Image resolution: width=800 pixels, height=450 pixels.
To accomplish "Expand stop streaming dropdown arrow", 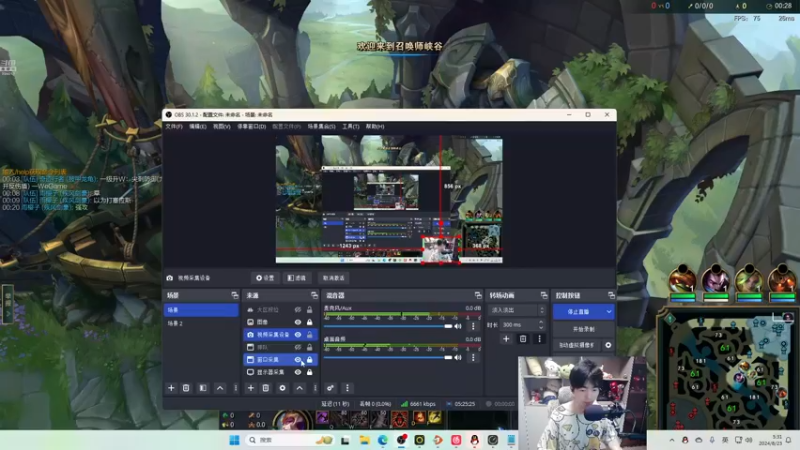I will [609, 312].
